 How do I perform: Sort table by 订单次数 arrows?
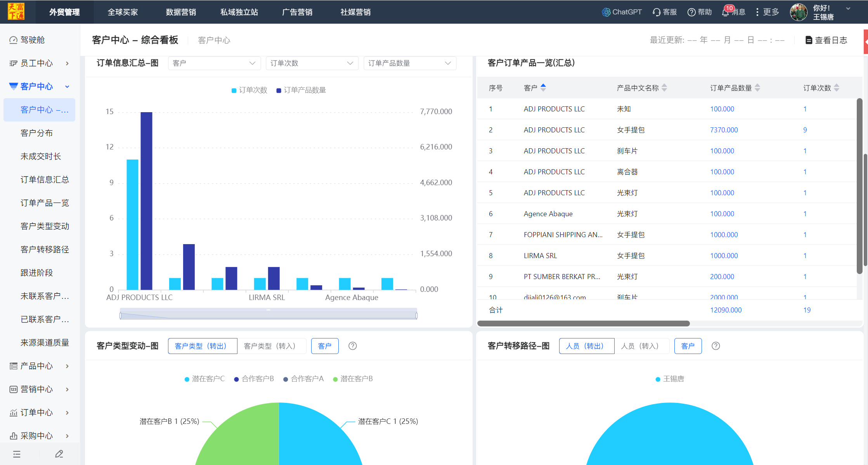tap(837, 88)
